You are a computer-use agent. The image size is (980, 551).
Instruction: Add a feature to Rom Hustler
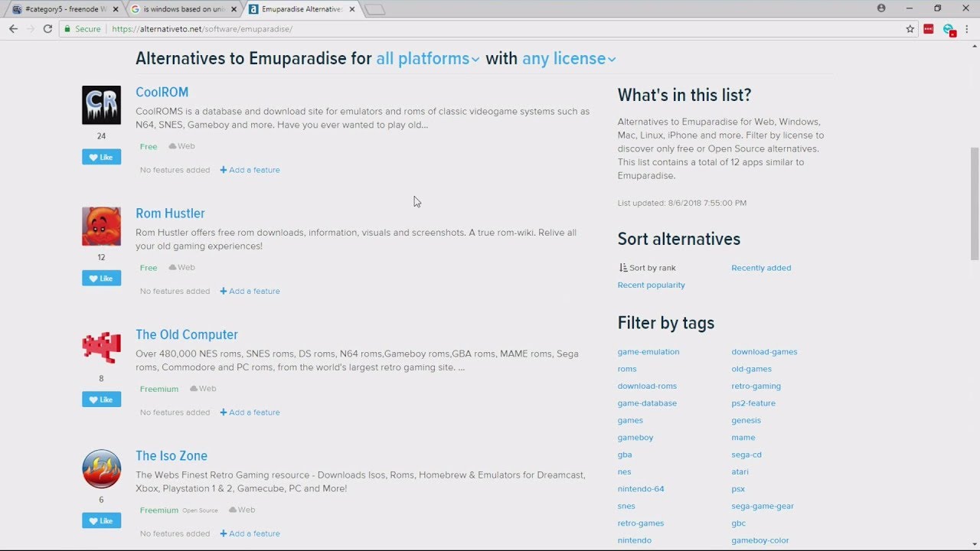250,291
